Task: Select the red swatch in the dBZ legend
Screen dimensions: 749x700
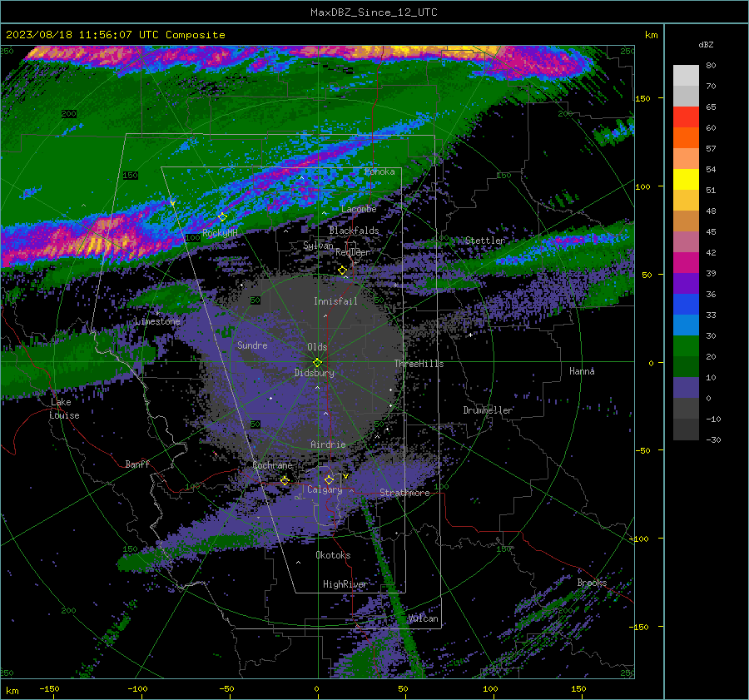Action: tap(686, 117)
